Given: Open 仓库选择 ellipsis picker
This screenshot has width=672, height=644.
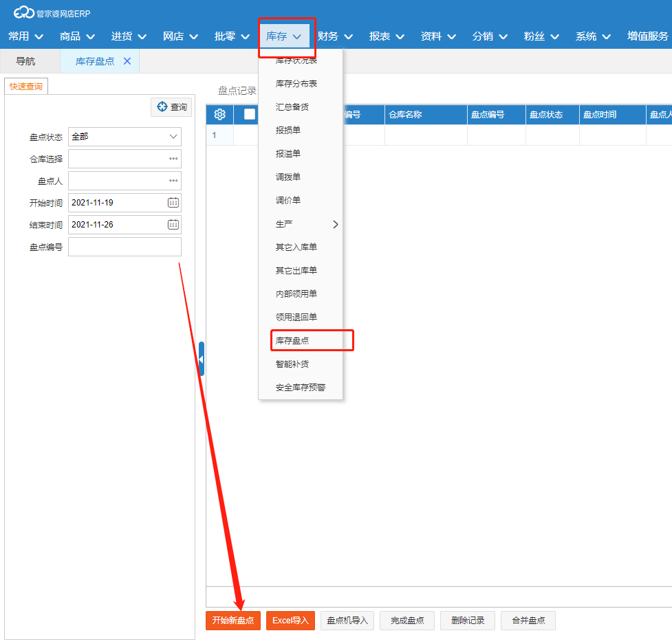Looking at the screenshot, I should tap(173, 159).
